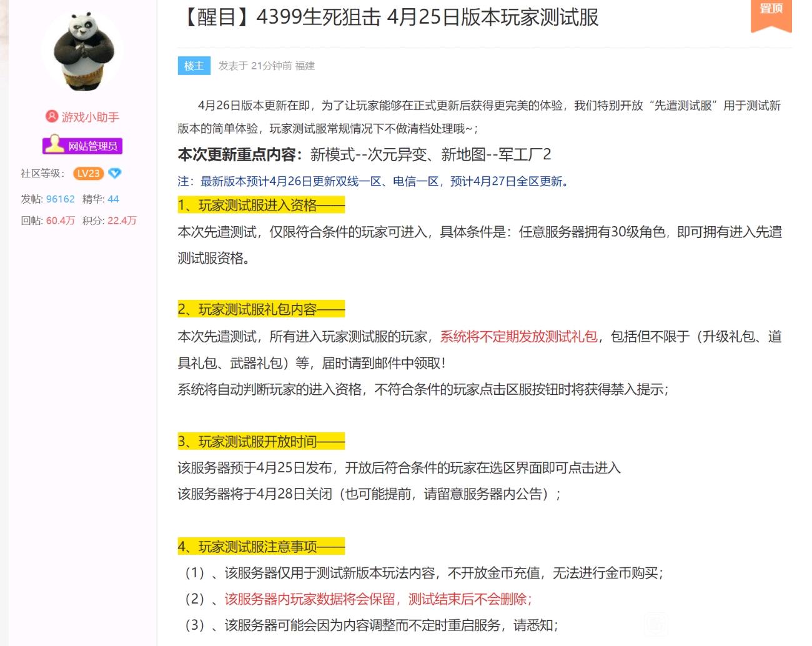Click the 网站管理员 purple badge
The image size is (812, 646).
point(82,146)
